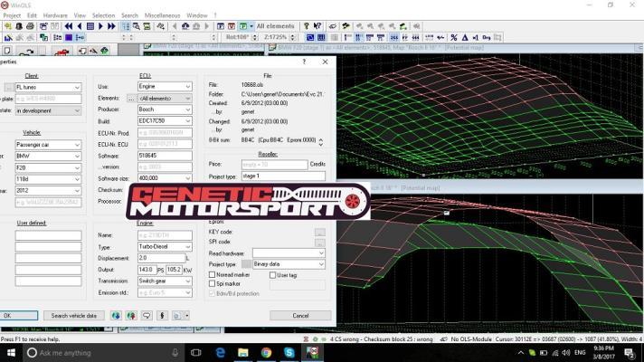Open Google Chrome from the taskbar
The image size is (644, 362).
[266, 352]
